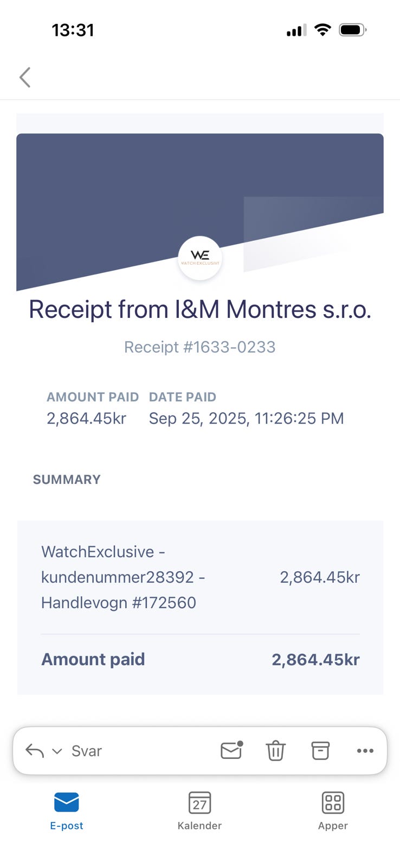The width and height of the screenshot is (400, 868).
Task: Open the Apper tab
Action: tap(333, 810)
